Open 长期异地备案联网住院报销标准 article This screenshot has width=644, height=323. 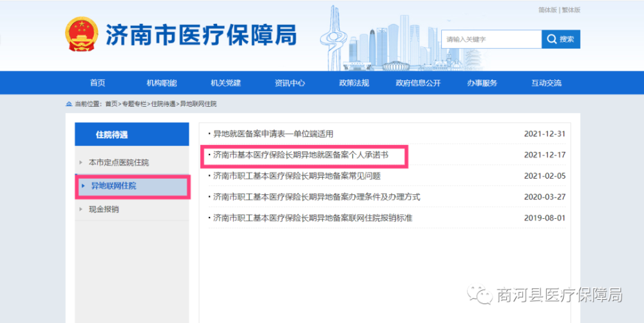(312, 218)
